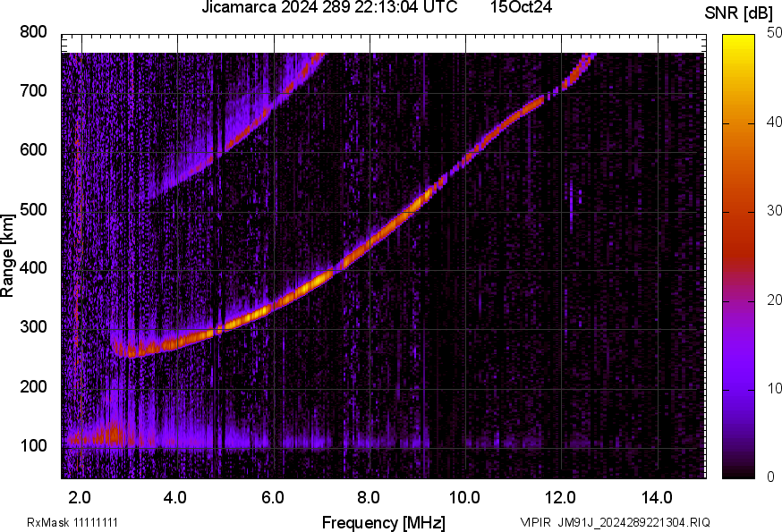Click the x-axis tick label '12.0'

561,498
